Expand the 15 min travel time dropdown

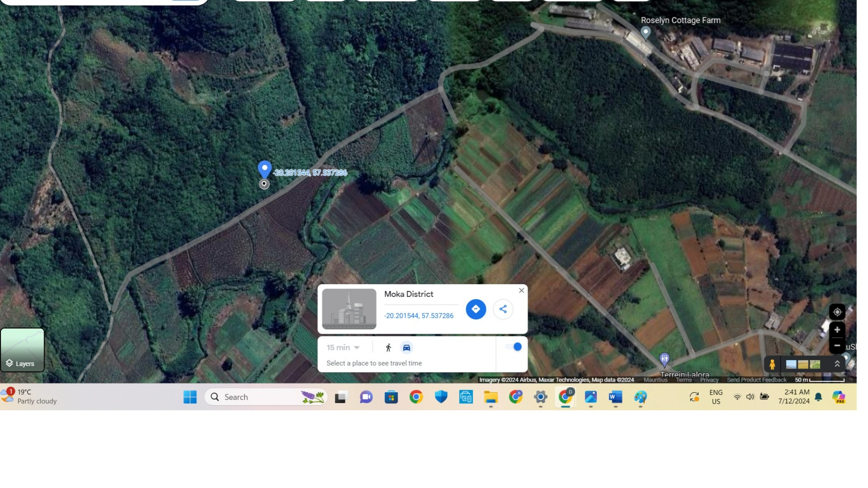coord(343,348)
